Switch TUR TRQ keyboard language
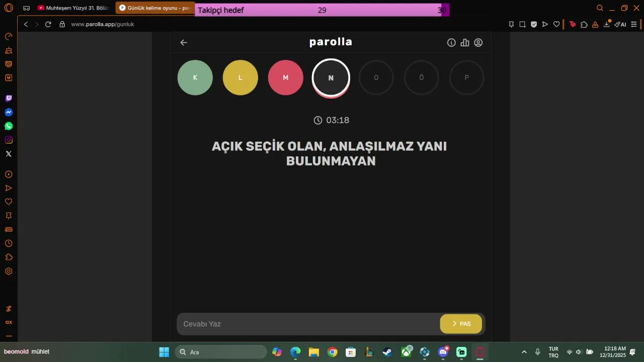 pos(553,352)
